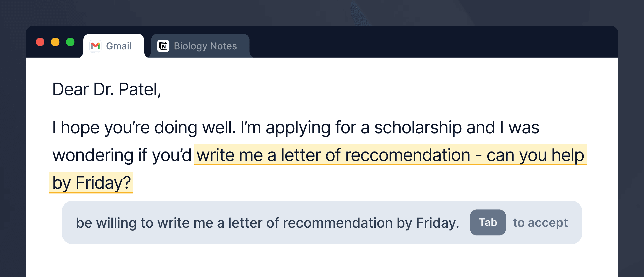Click "I hope you're doing well" sentence
Viewport: 644px width, 277px height.
point(144,127)
